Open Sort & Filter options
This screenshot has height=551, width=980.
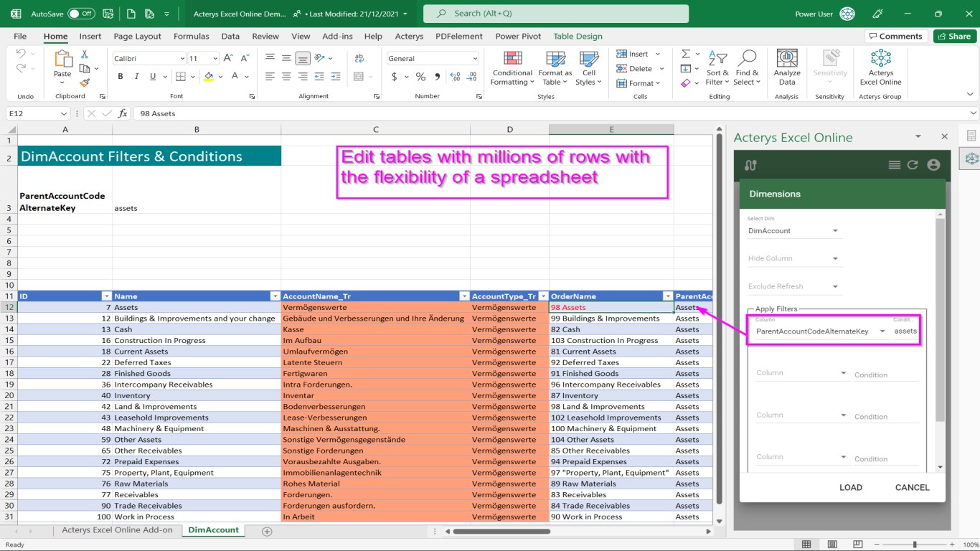click(717, 69)
